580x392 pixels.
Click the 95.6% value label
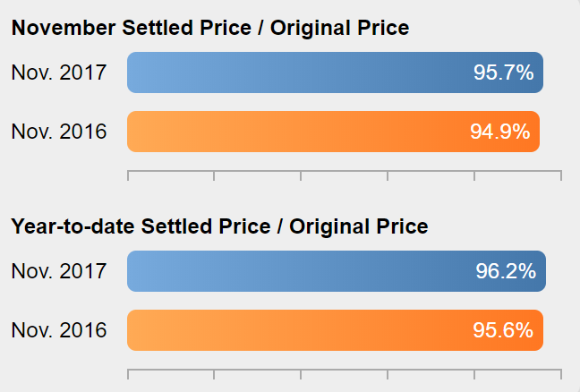click(503, 330)
